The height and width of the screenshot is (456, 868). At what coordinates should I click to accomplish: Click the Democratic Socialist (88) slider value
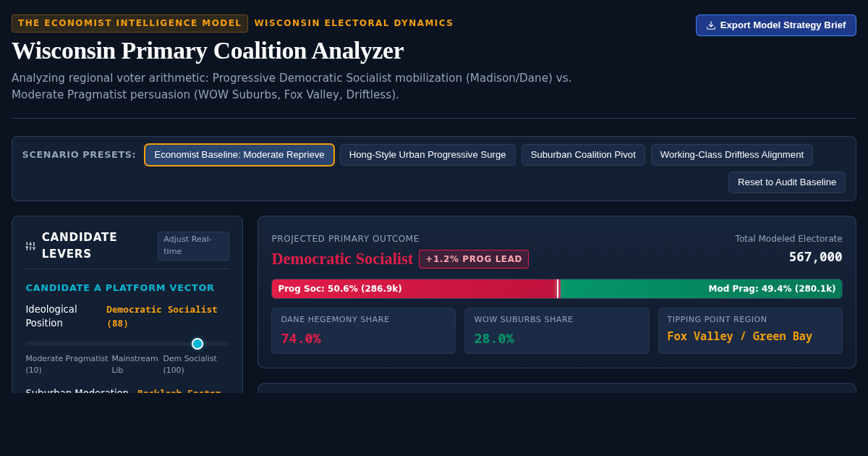click(x=162, y=316)
